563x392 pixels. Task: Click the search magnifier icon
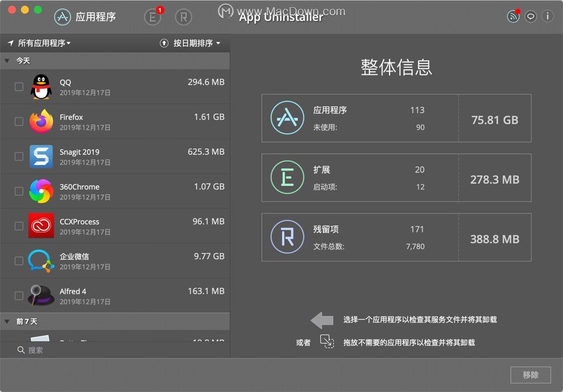(21, 350)
